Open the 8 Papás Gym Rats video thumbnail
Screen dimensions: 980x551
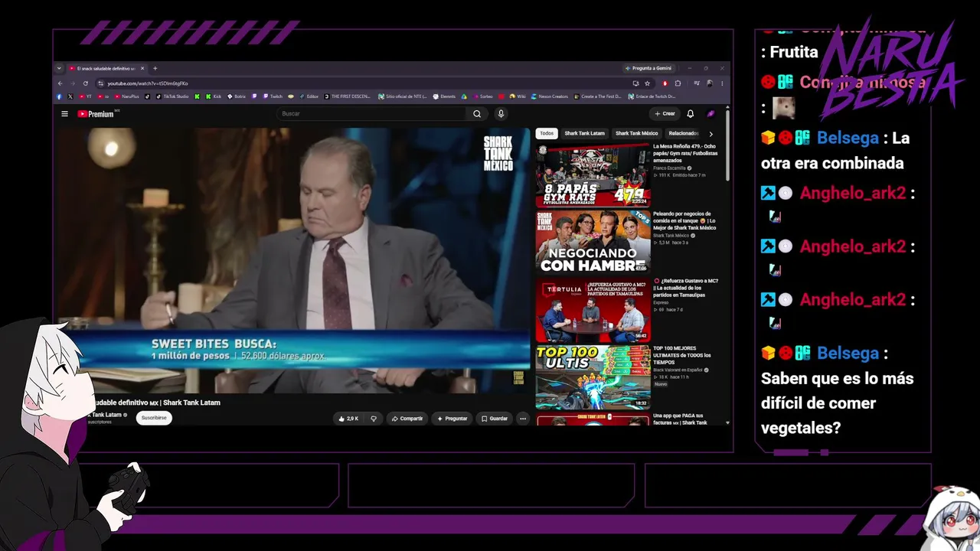593,174
